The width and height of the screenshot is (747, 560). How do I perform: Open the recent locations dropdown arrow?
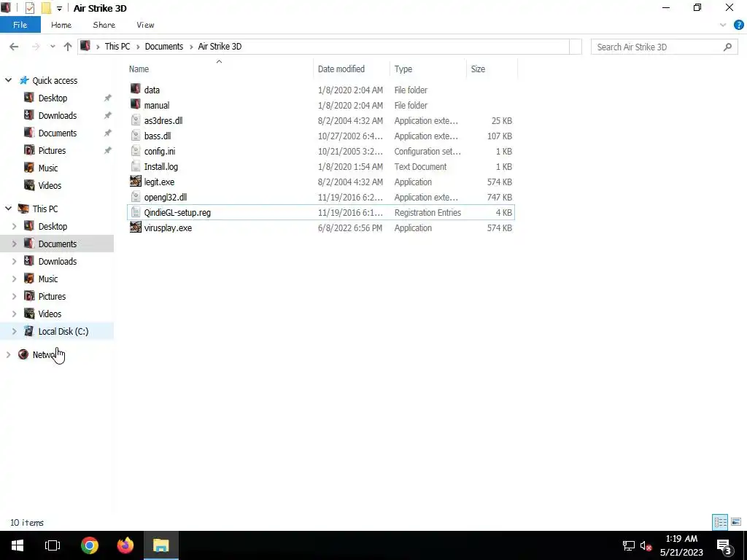[53, 47]
